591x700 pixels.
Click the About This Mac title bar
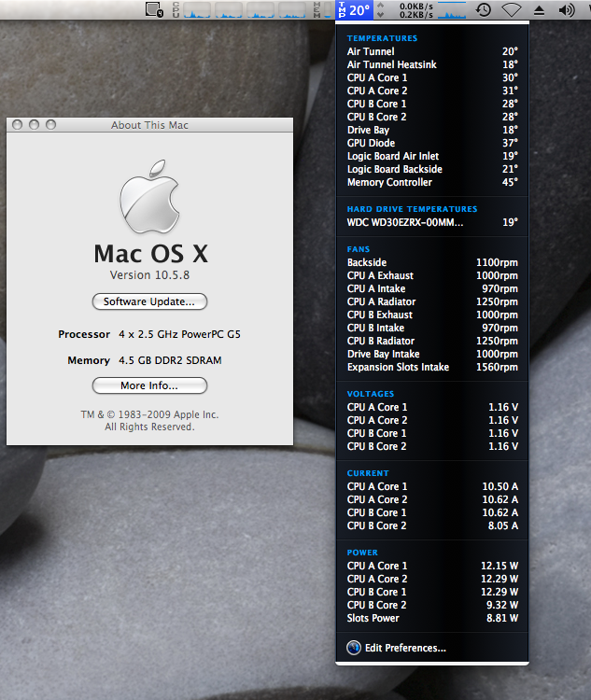pos(149,125)
